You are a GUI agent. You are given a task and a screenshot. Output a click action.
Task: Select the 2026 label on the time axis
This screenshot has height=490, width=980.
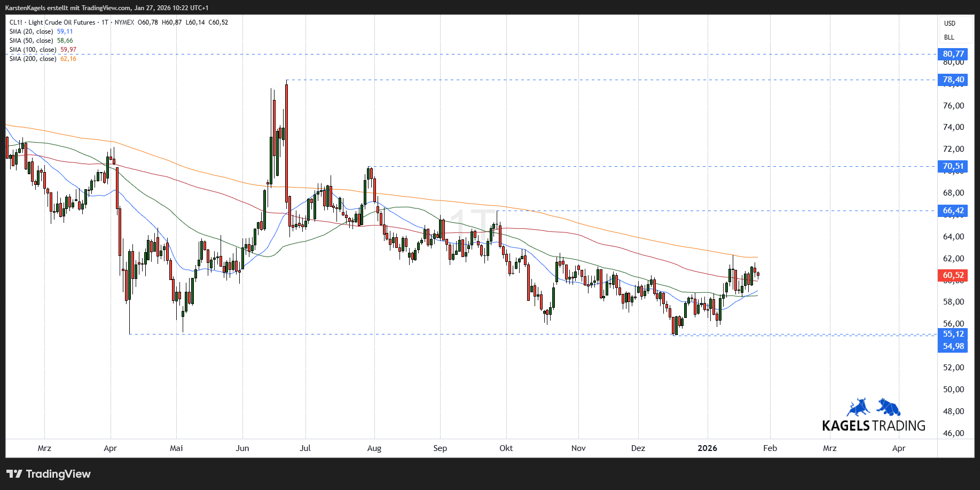tap(707, 448)
